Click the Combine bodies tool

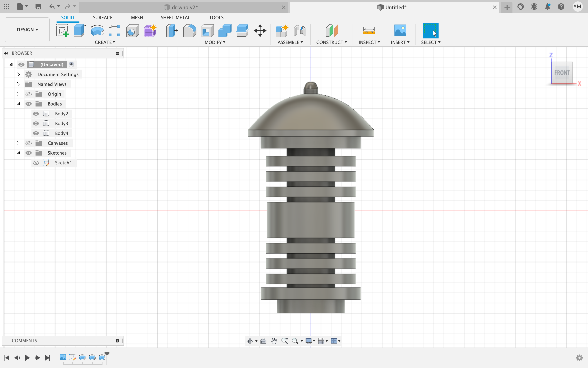click(x=225, y=31)
